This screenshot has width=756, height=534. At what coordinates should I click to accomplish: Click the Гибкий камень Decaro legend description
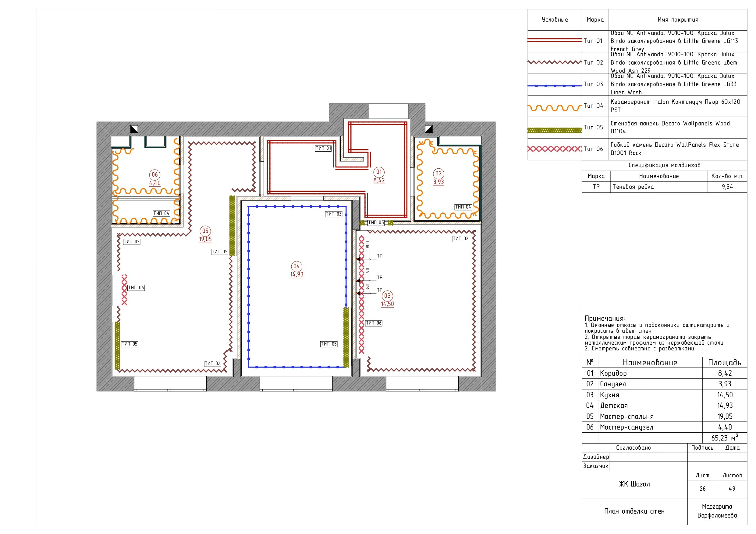pyautogui.click(x=675, y=149)
